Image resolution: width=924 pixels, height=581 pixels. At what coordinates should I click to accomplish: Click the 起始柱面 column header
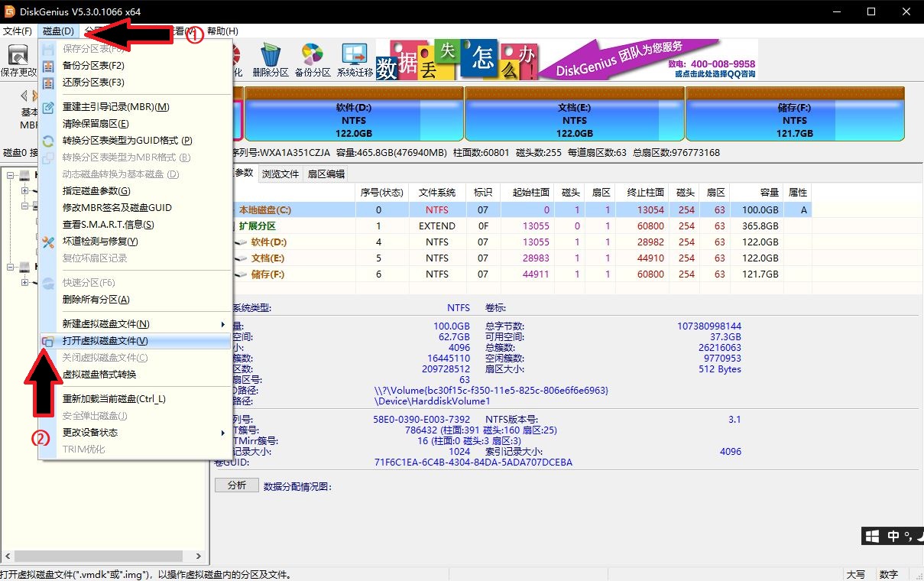pyautogui.click(x=528, y=193)
